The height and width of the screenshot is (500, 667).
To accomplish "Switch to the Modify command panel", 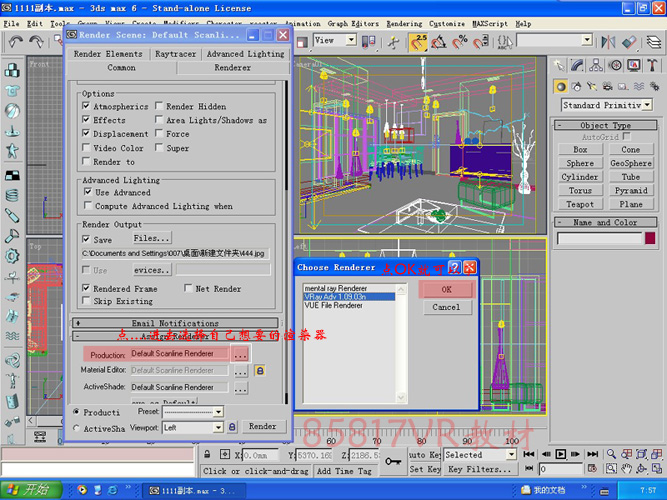I will click(x=577, y=65).
